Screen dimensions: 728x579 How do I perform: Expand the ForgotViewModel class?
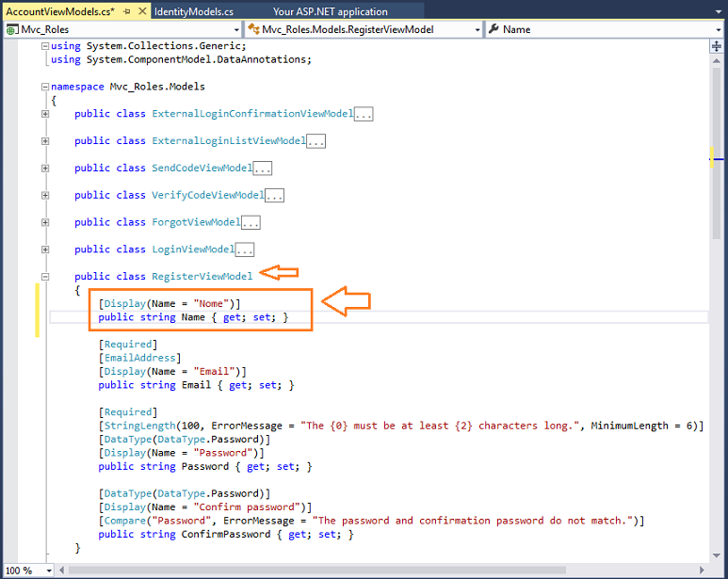pos(45,222)
